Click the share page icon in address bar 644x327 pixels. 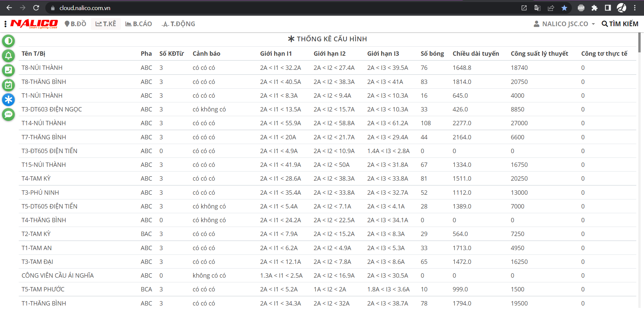click(x=551, y=8)
